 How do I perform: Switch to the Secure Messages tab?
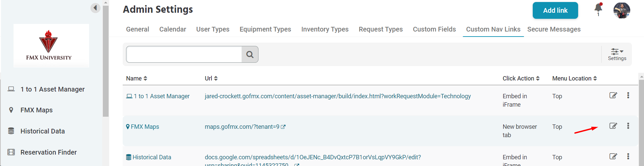pyautogui.click(x=554, y=29)
